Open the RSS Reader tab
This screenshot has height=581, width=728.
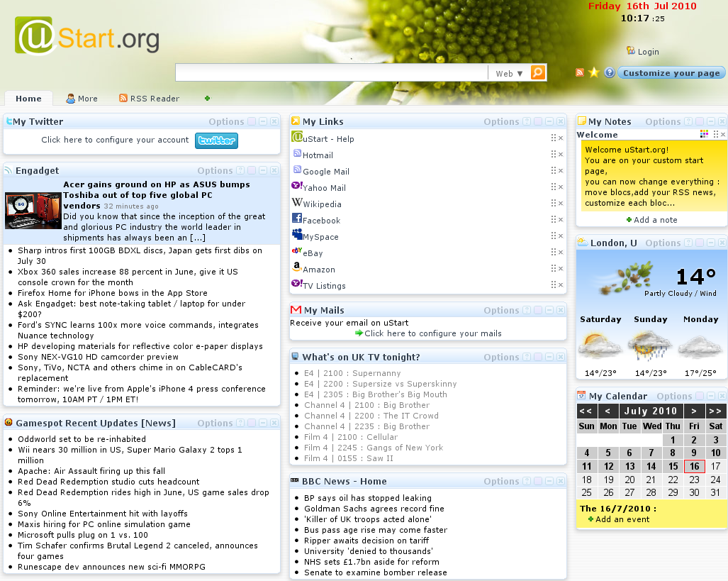point(149,99)
